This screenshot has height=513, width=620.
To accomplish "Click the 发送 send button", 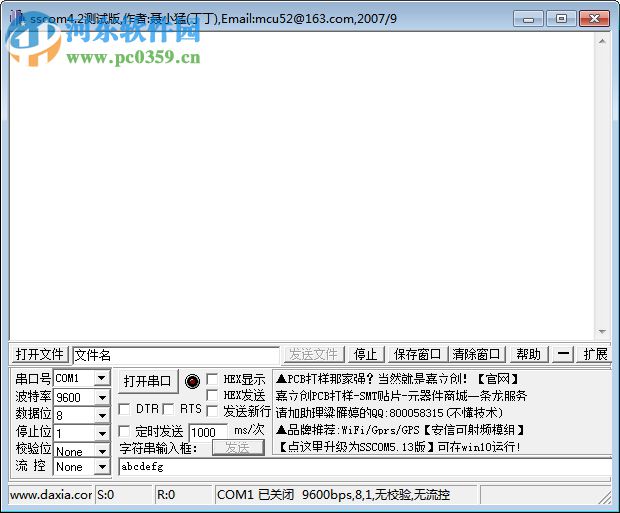I will 238,447.
